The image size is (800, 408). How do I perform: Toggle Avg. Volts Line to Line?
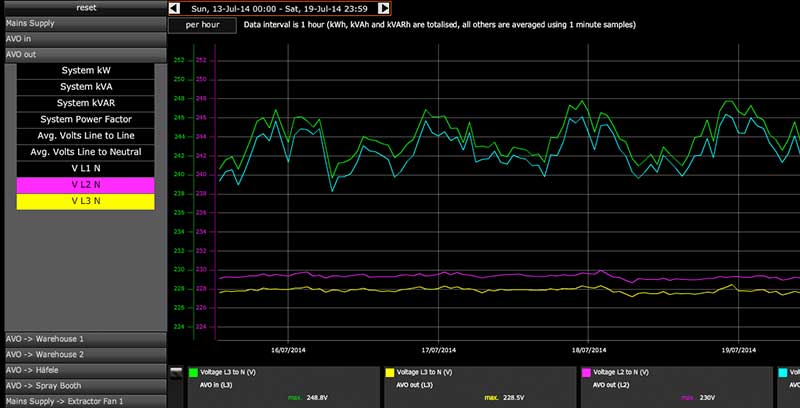coord(86,136)
